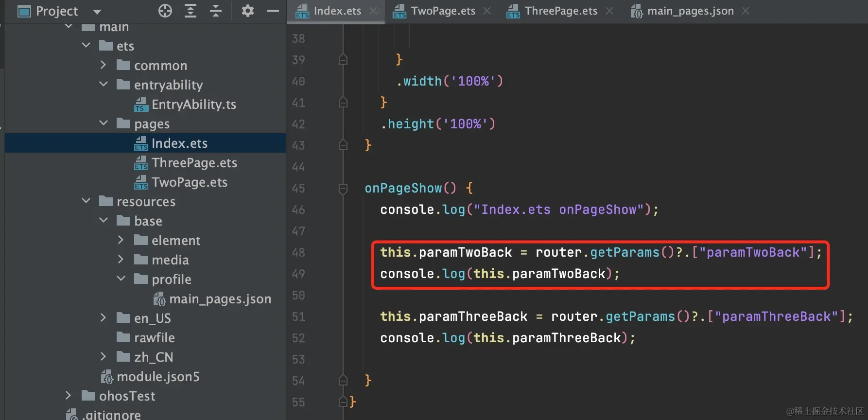
Task: Toggle code fold marker at line 55
Action: coord(343,402)
